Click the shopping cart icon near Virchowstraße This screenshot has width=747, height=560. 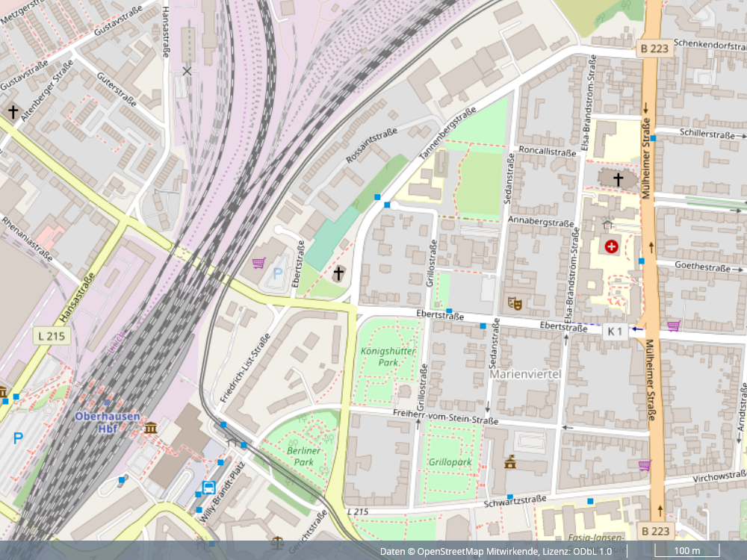pyautogui.click(x=644, y=465)
